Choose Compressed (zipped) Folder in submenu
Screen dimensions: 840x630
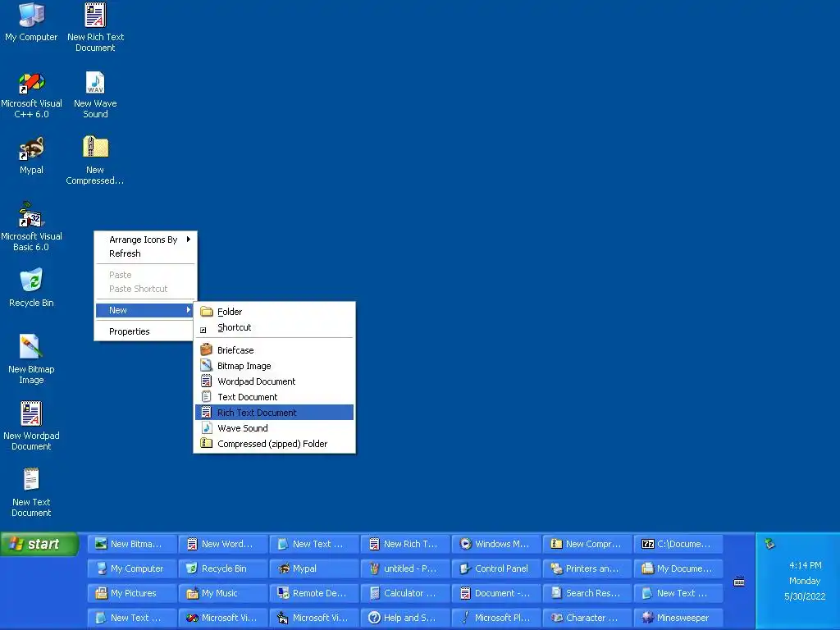274,444
